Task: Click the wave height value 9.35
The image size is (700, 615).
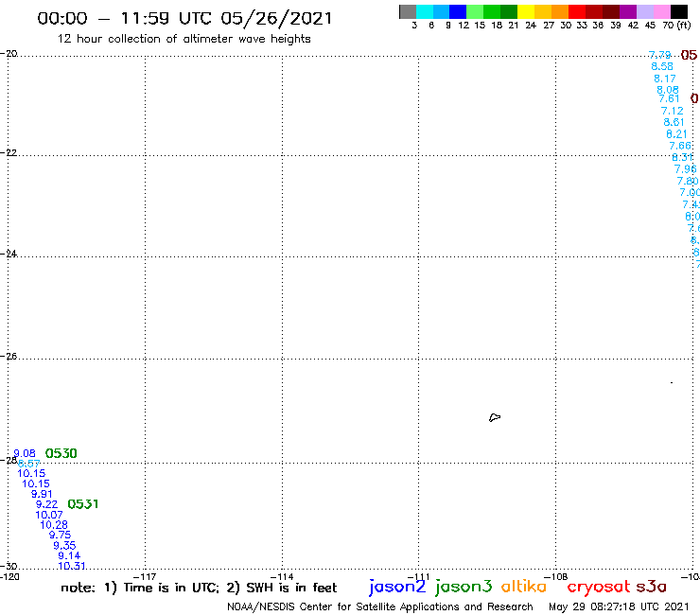Action: pyautogui.click(x=64, y=545)
